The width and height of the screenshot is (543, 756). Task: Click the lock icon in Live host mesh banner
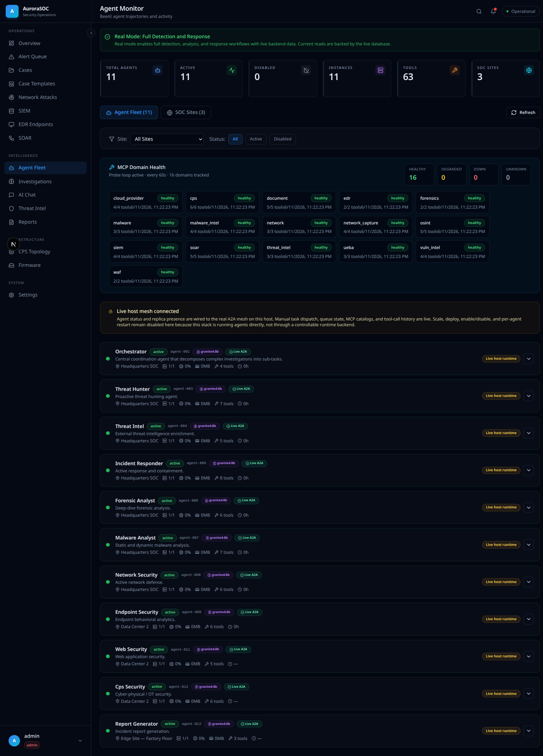111,312
